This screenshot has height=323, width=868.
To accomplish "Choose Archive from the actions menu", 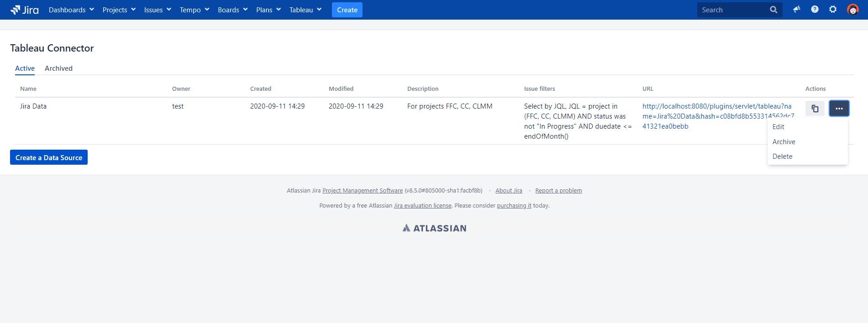I will (807, 142).
